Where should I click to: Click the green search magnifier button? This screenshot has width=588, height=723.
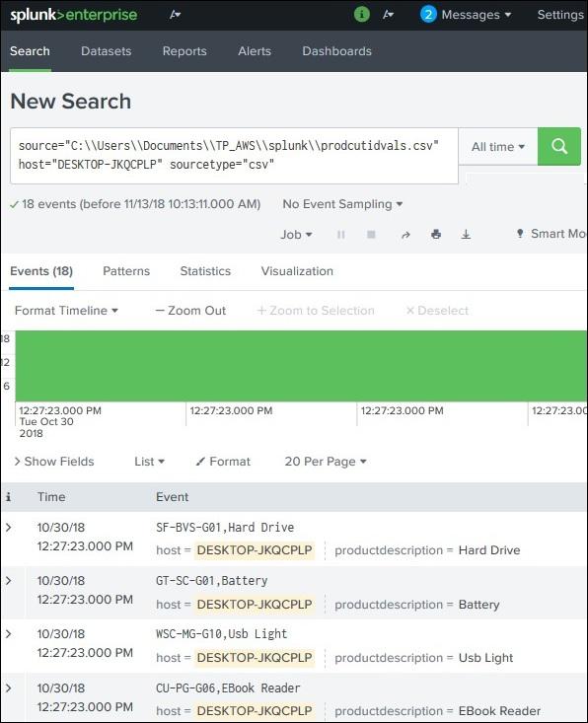(559, 146)
